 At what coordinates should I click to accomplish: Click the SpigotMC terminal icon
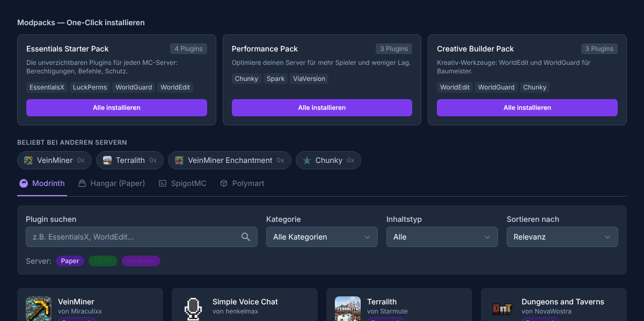(163, 183)
